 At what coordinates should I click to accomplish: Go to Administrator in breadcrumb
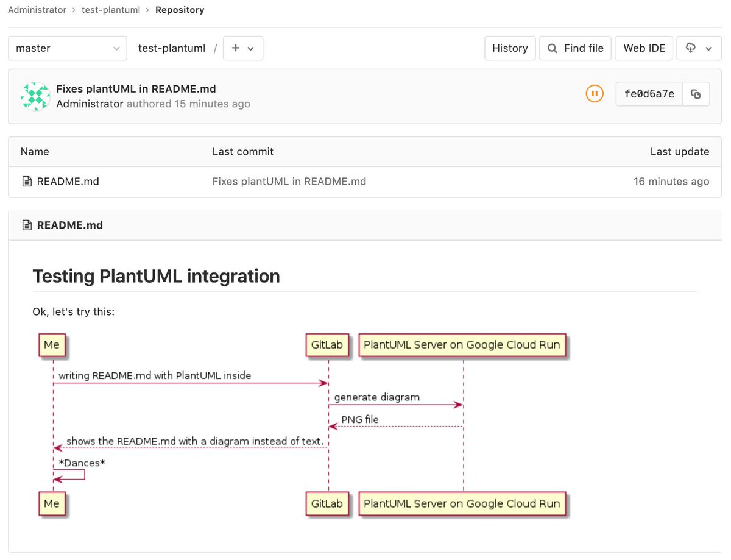click(x=37, y=10)
